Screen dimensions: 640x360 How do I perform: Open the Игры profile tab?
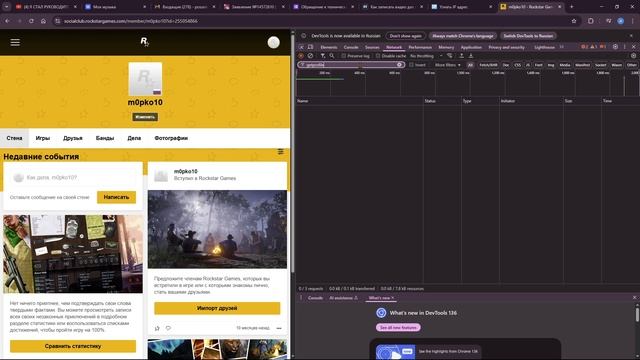click(x=42, y=138)
